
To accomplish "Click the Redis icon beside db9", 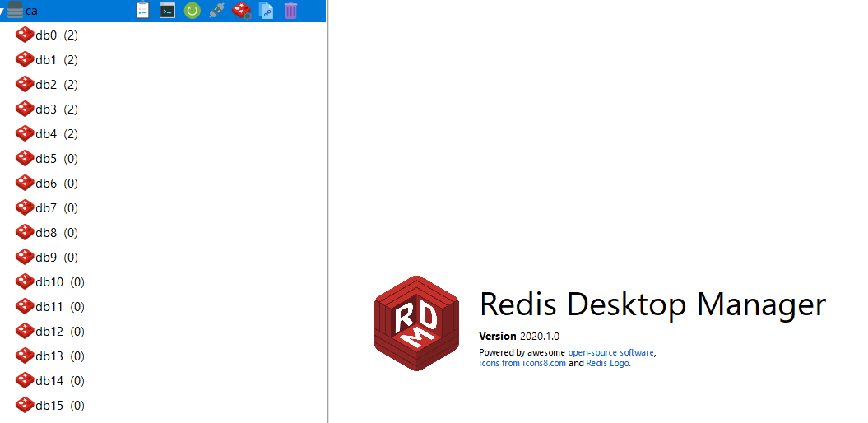I will [x=25, y=257].
